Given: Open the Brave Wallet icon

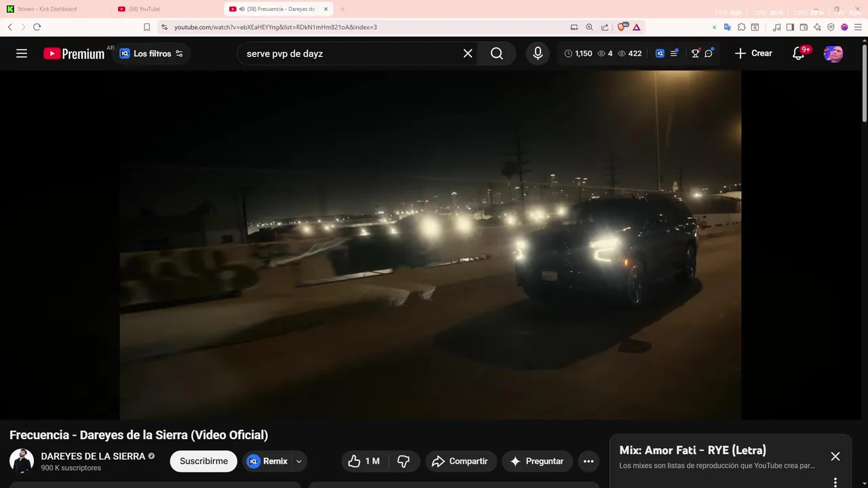Looking at the screenshot, I should pyautogui.click(x=804, y=27).
